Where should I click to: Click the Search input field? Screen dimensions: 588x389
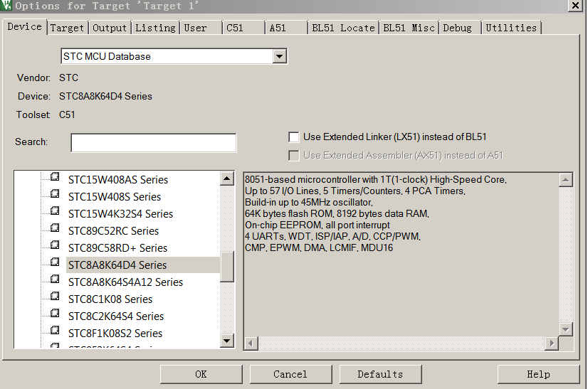tap(153, 142)
